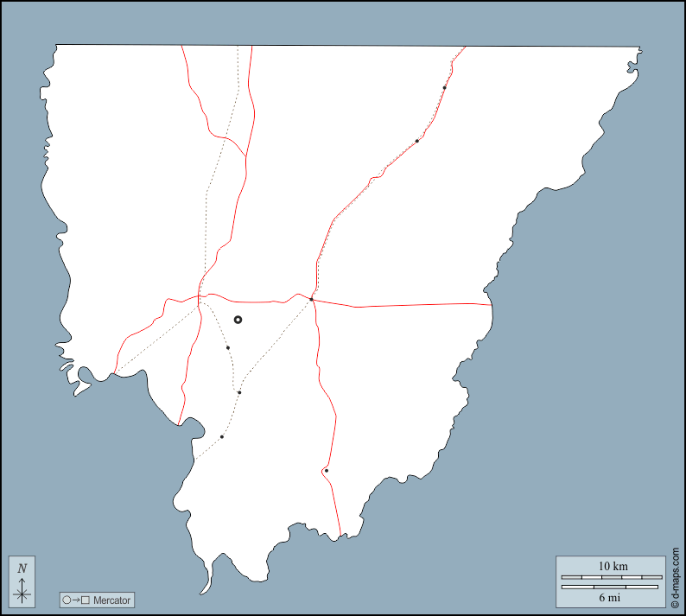Click the middle town dot on the dashed railway
686x616 pixels.
tap(239, 392)
